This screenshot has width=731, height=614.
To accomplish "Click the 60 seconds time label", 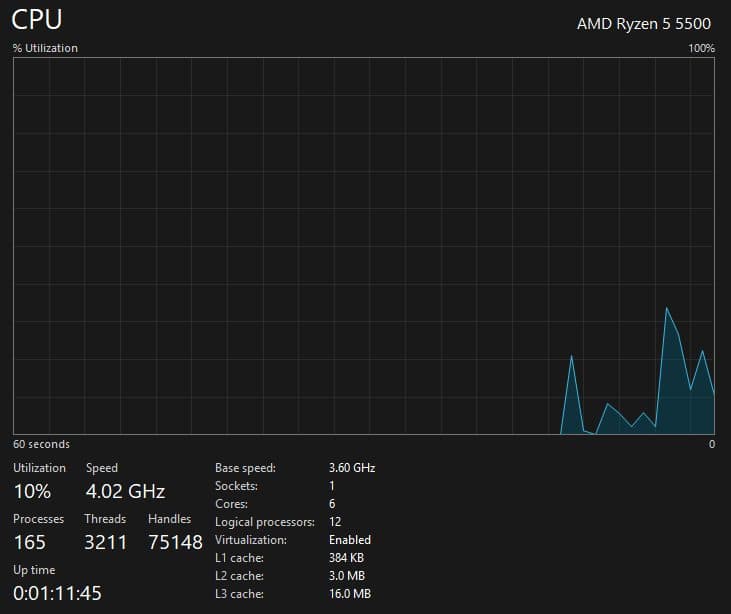I will pyautogui.click(x=41, y=444).
